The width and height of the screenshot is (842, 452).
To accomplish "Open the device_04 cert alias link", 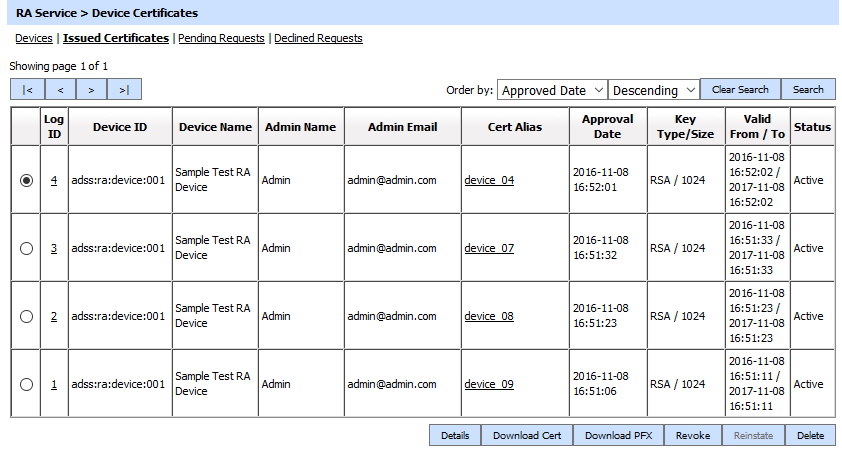I will coord(489,180).
